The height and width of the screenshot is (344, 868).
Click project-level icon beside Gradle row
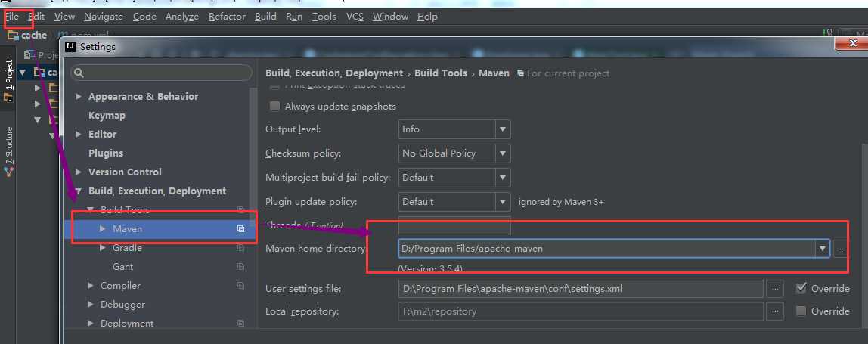pyautogui.click(x=240, y=248)
